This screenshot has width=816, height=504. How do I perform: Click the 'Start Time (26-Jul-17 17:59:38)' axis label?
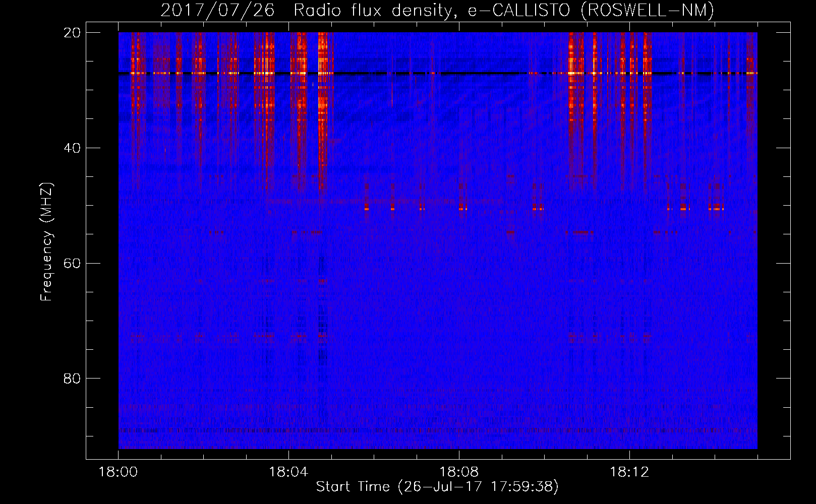click(x=437, y=487)
